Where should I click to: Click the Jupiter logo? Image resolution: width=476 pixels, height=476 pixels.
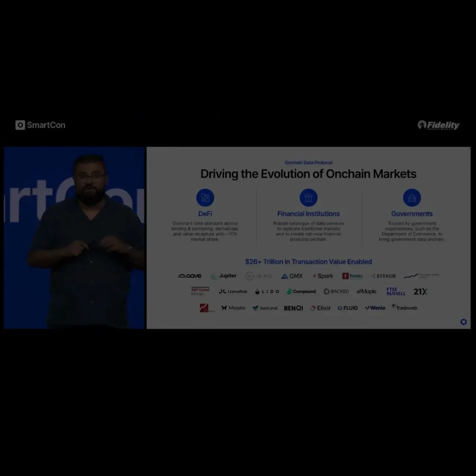[x=223, y=276]
